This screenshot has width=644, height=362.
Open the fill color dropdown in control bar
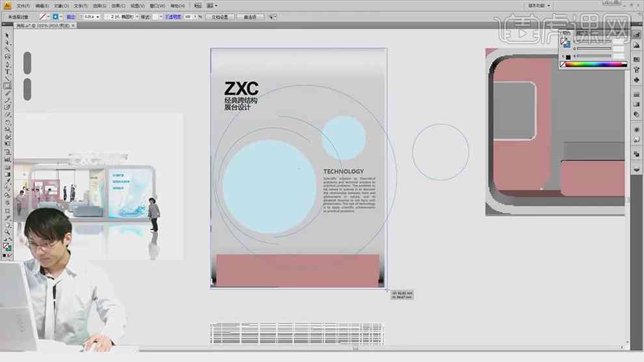[49, 17]
